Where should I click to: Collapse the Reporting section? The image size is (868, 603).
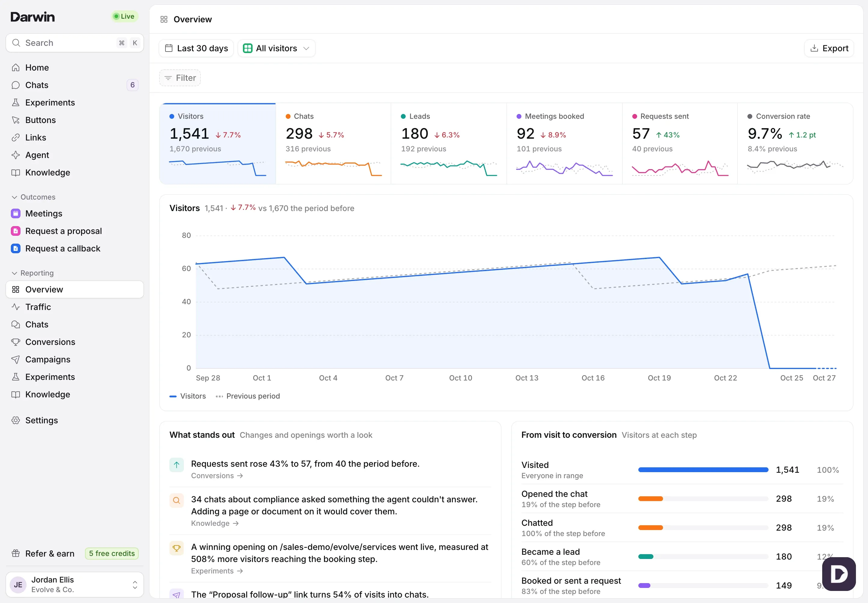point(33,273)
